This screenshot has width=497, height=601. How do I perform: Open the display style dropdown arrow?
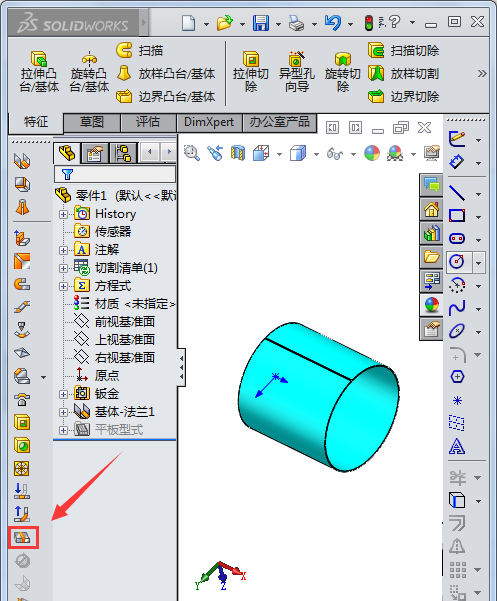[x=316, y=154]
